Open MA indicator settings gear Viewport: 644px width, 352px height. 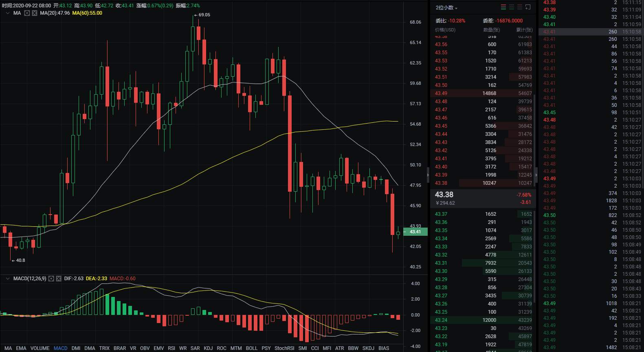tap(27, 13)
